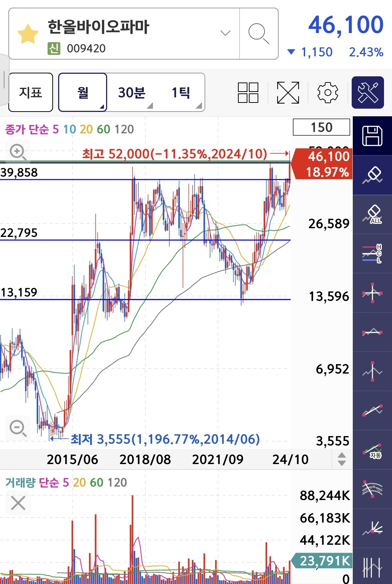
Task: Select the fan lines tool
Action: click(372, 528)
